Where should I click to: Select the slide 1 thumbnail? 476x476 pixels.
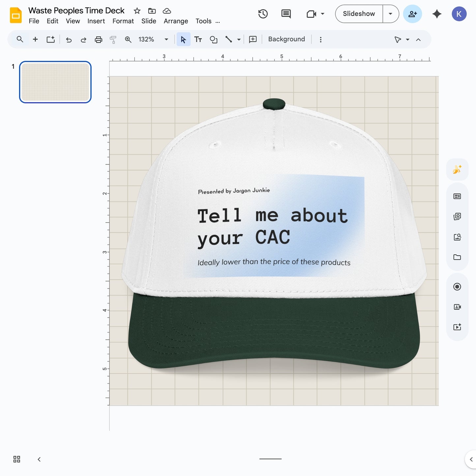tap(55, 82)
